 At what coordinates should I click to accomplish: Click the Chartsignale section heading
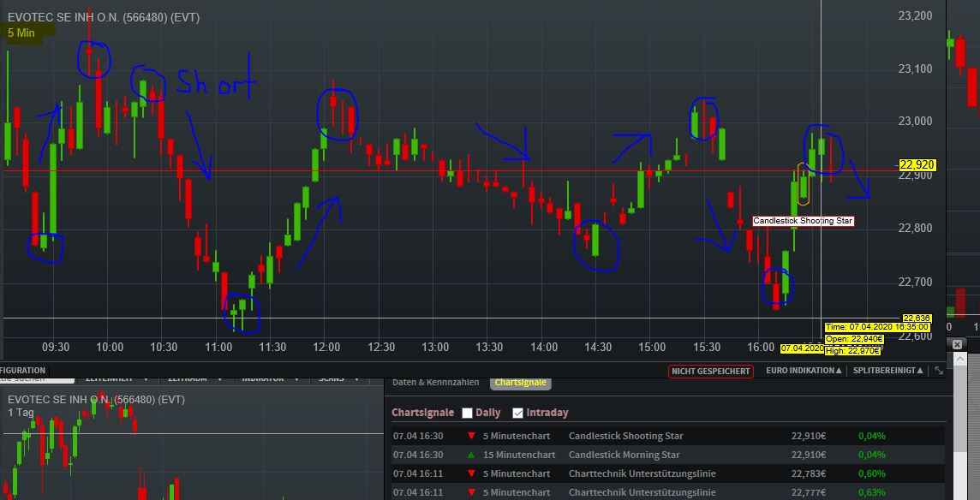tap(422, 413)
